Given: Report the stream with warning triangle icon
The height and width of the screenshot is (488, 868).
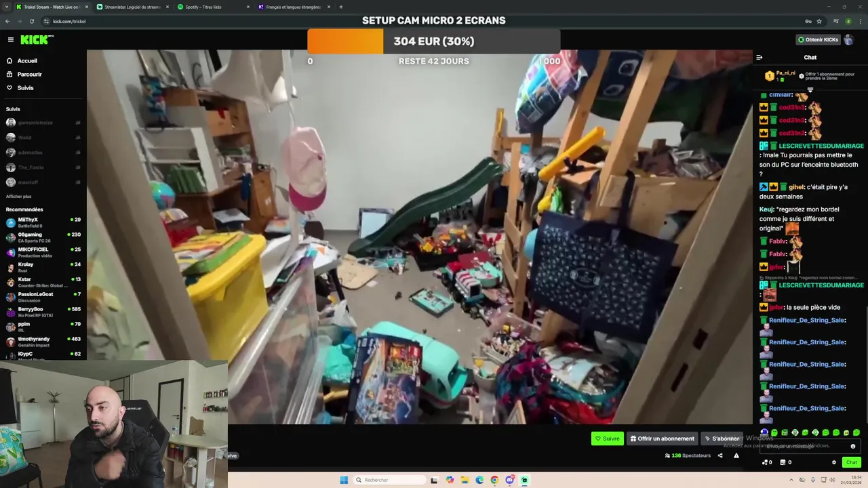Looking at the screenshot, I should (x=736, y=455).
